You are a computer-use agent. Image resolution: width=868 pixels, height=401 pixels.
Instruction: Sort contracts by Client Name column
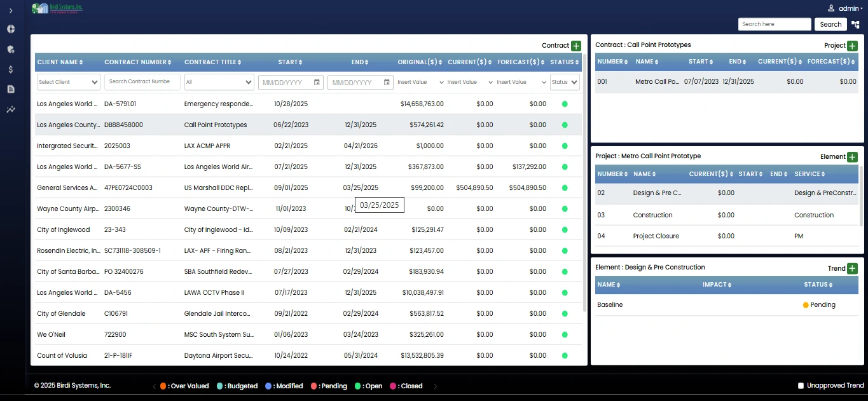point(60,62)
